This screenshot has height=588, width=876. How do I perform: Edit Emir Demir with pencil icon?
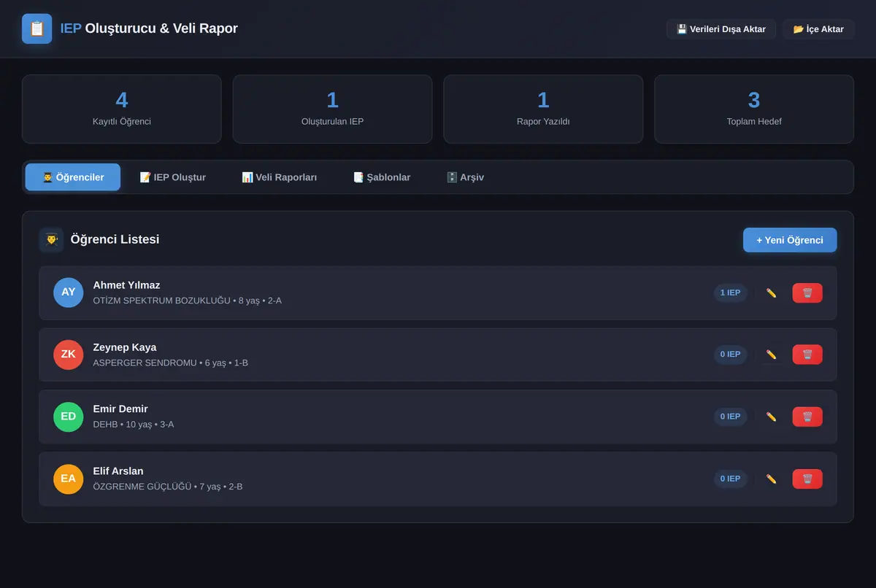click(771, 417)
